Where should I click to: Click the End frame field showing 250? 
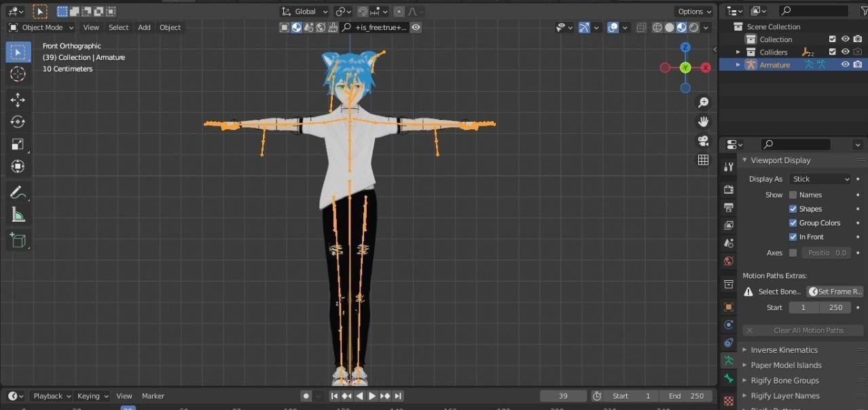[x=687, y=396]
